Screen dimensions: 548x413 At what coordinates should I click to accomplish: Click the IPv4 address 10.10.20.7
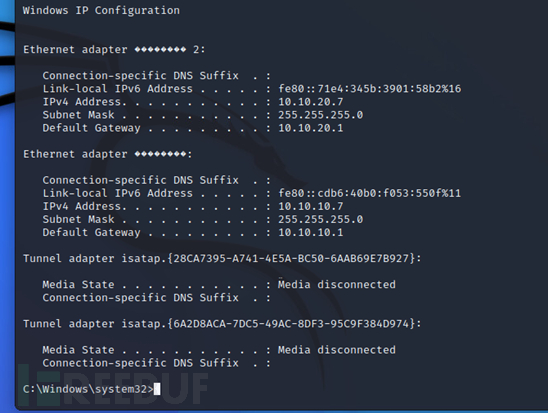pos(311,102)
